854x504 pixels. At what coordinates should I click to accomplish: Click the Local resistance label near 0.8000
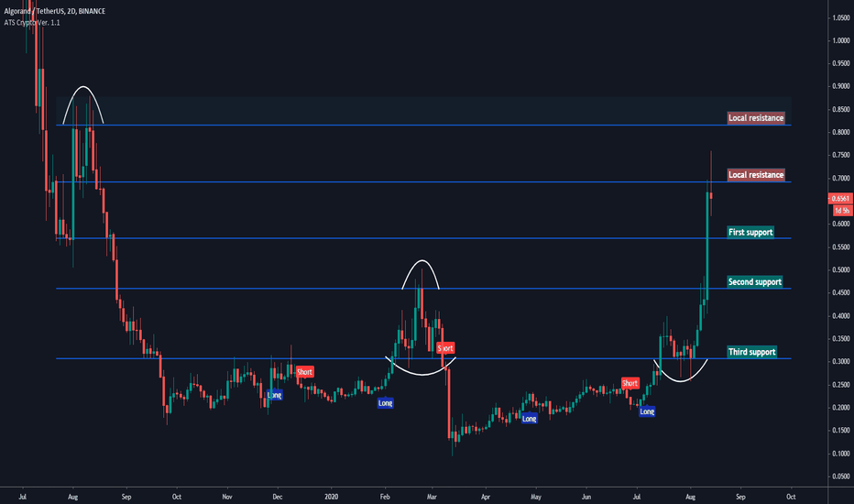tap(756, 117)
